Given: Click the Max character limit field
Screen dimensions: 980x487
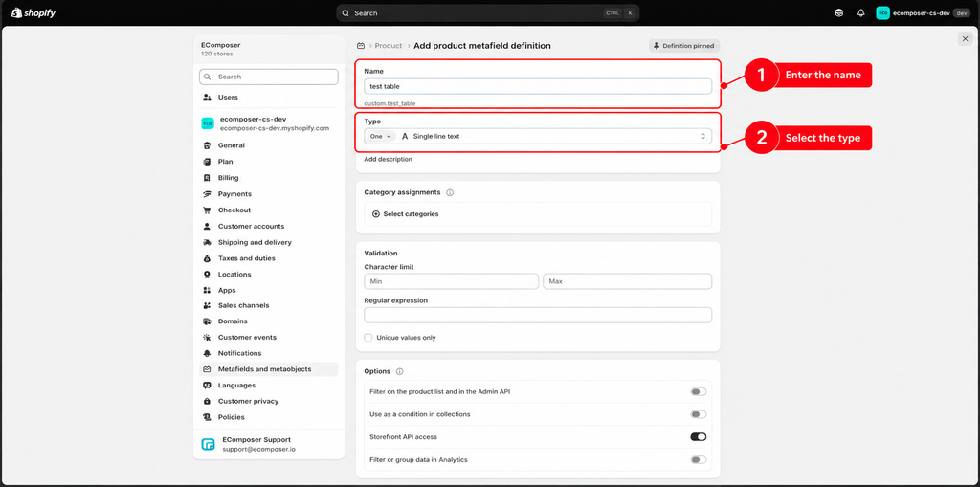Looking at the screenshot, I should [x=628, y=282].
